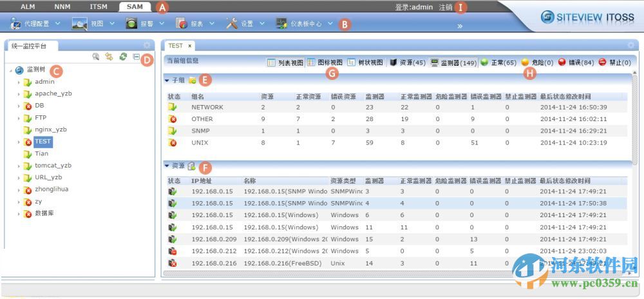Click the 设置 tools icon
The image size is (644, 299).
click(232, 24)
